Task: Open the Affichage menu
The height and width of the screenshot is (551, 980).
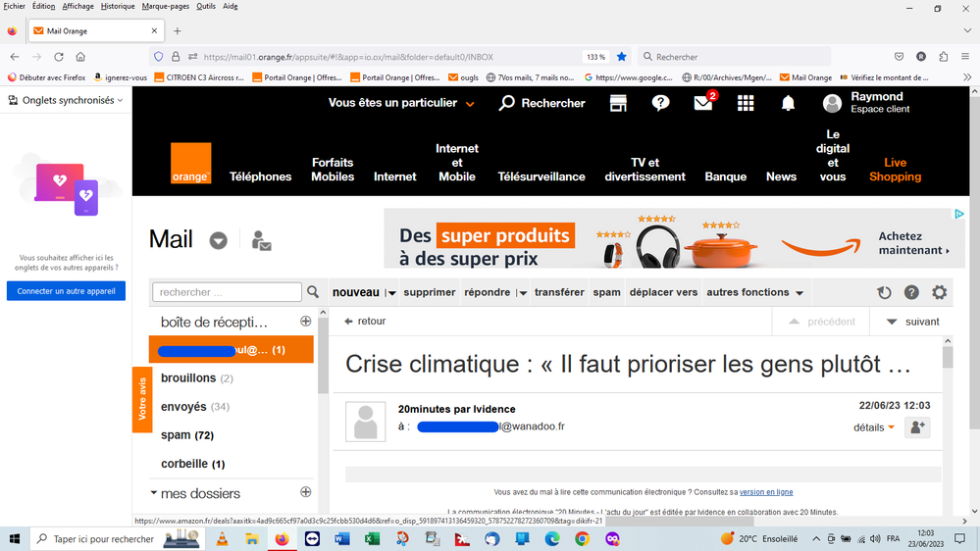Action: pos(78,6)
